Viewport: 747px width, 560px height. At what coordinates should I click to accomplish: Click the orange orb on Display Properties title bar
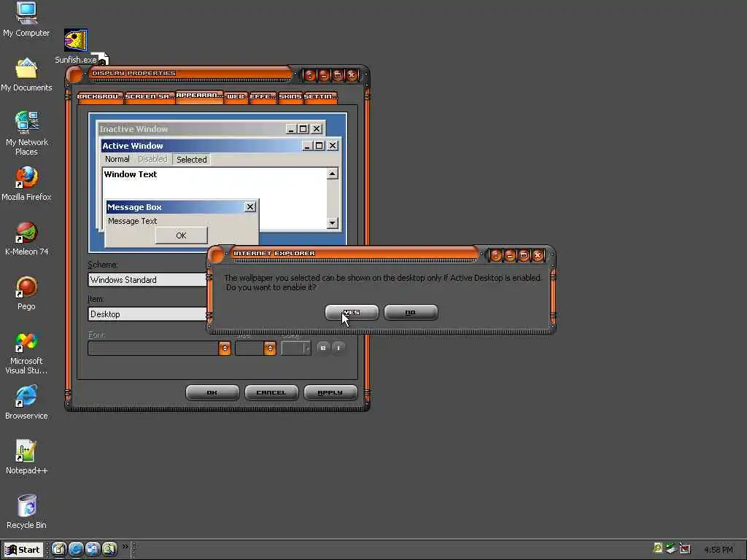click(x=75, y=75)
